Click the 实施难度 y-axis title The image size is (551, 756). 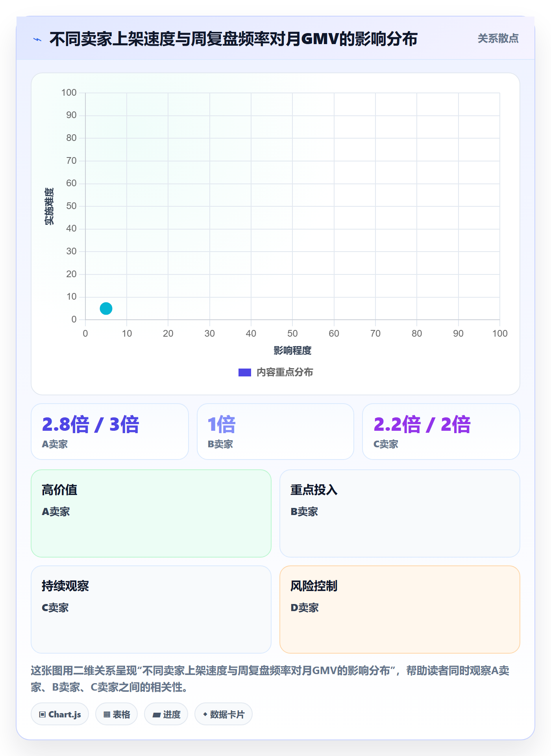49,206
